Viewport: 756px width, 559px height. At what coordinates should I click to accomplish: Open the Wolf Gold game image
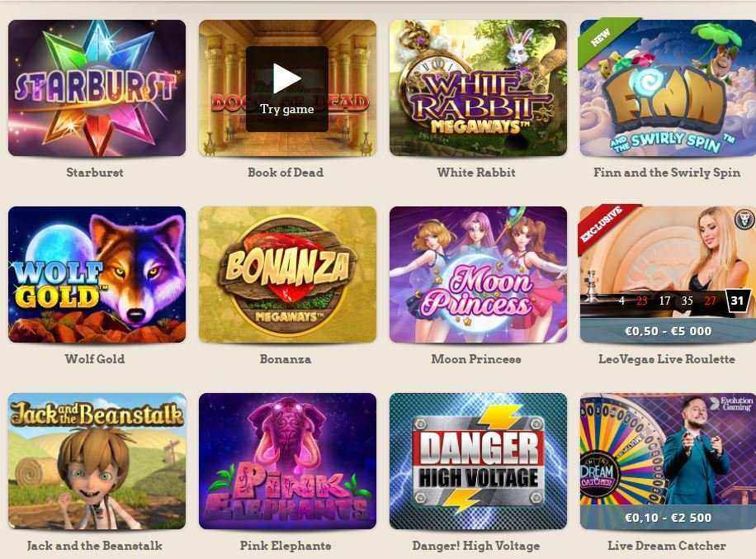pos(97,274)
